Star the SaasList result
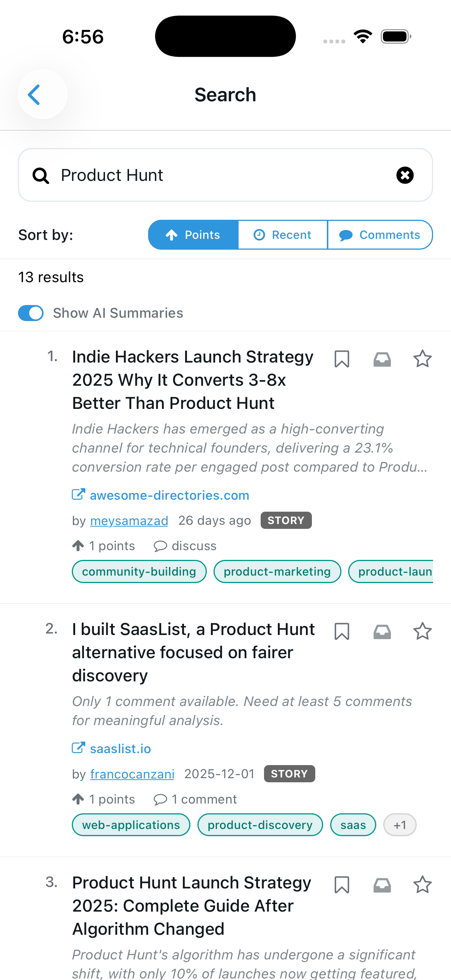 point(423,631)
